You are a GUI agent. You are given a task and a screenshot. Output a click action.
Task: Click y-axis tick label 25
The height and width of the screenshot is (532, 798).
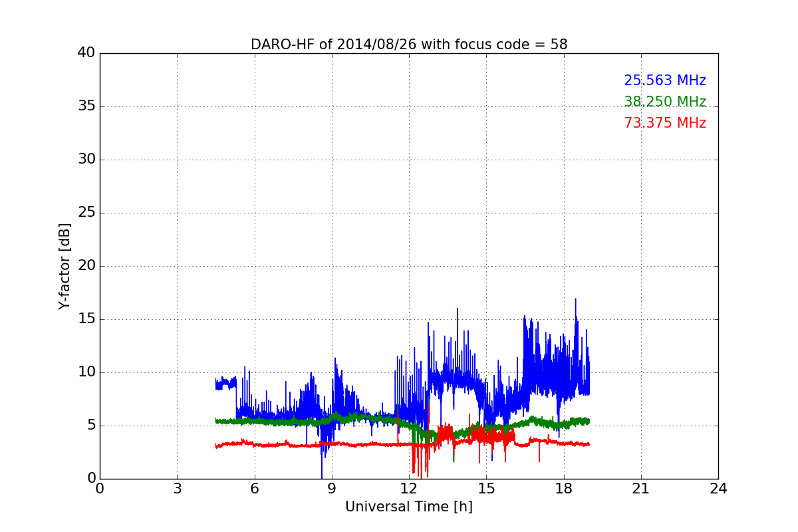click(86, 213)
